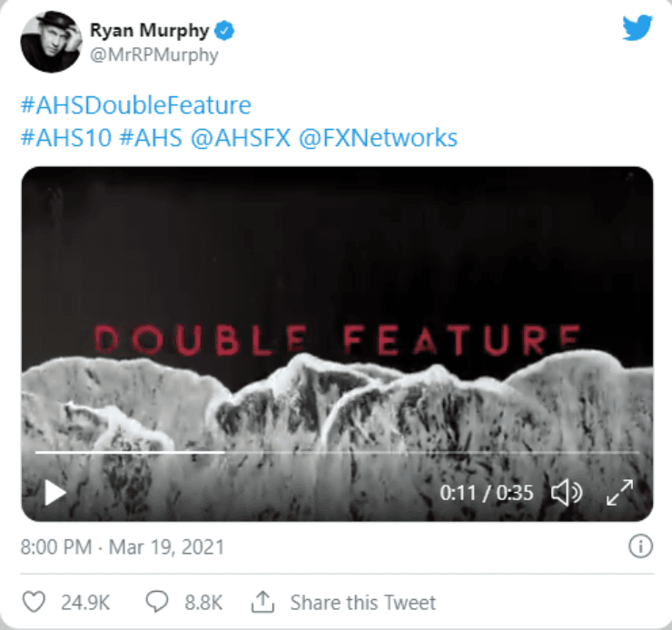The width and height of the screenshot is (672, 630).
Task: Like the tweet with heart icon
Action: (34, 602)
